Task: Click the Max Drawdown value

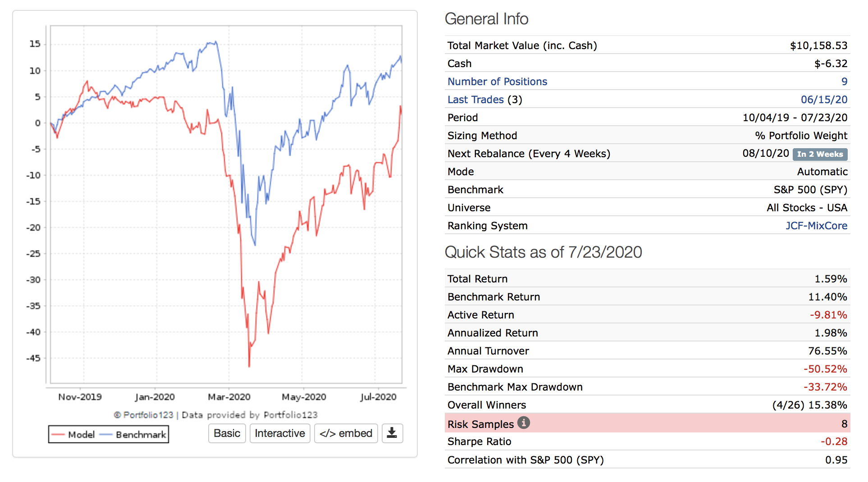Action: click(x=825, y=369)
